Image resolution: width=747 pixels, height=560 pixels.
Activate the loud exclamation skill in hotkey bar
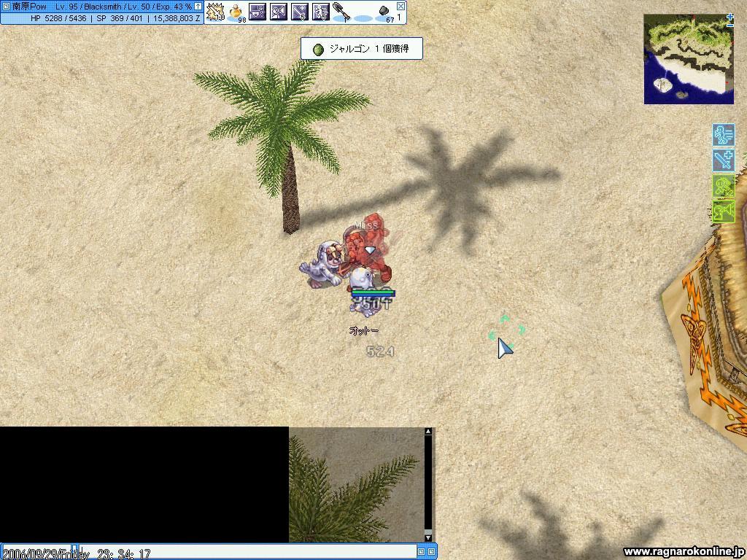pos(279,12)
